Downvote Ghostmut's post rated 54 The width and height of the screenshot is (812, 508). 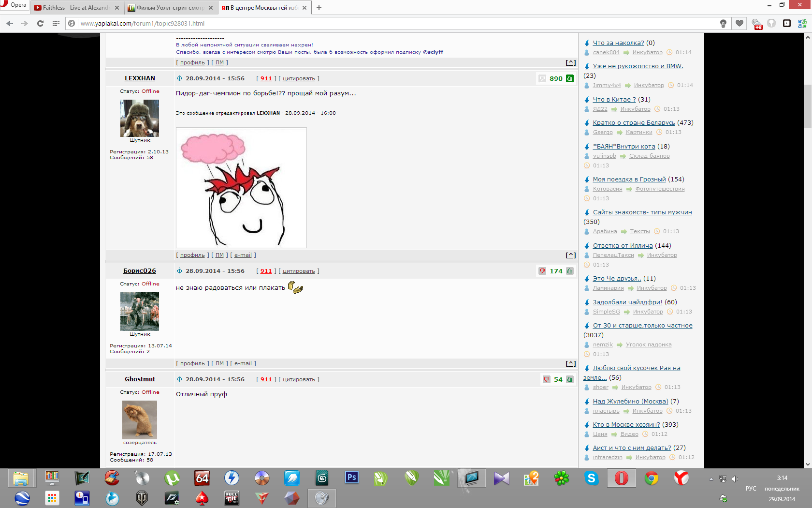pyautogui.click(x=546, y=379)
